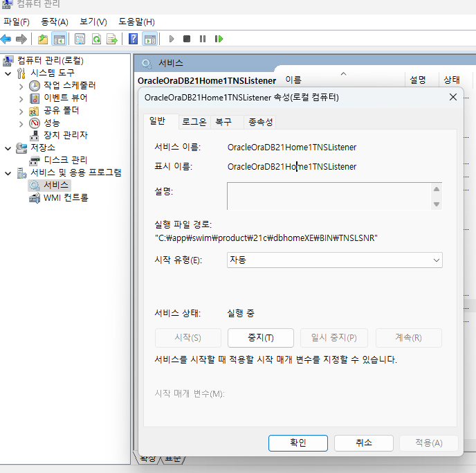This screenshot has width=476, height=473.
Task: Click the Pause Service toolbar icon
Action: 203,39
